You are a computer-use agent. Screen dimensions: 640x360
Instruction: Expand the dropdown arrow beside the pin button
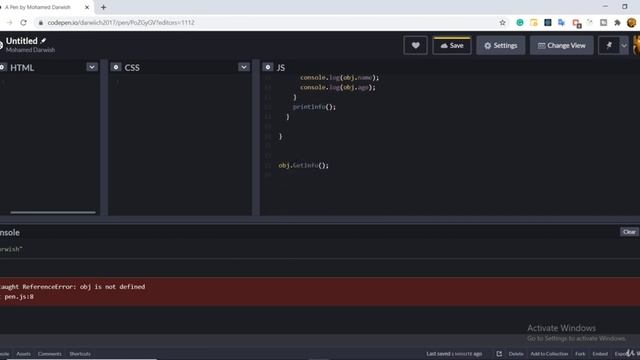click(624, 45)
